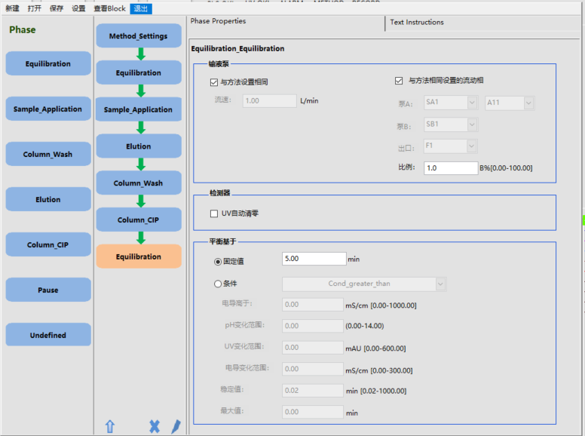Image resolution: width=585 pixels, height=436 pixels.
Task: Select the Pause phase block
Action: pyautogui.click(x=48, y=290)
